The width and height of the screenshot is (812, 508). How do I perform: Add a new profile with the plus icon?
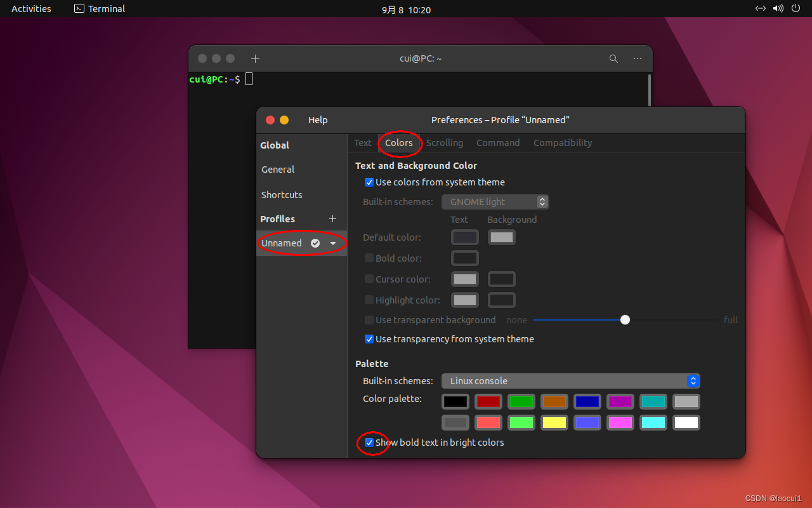(x=332, y=218)
